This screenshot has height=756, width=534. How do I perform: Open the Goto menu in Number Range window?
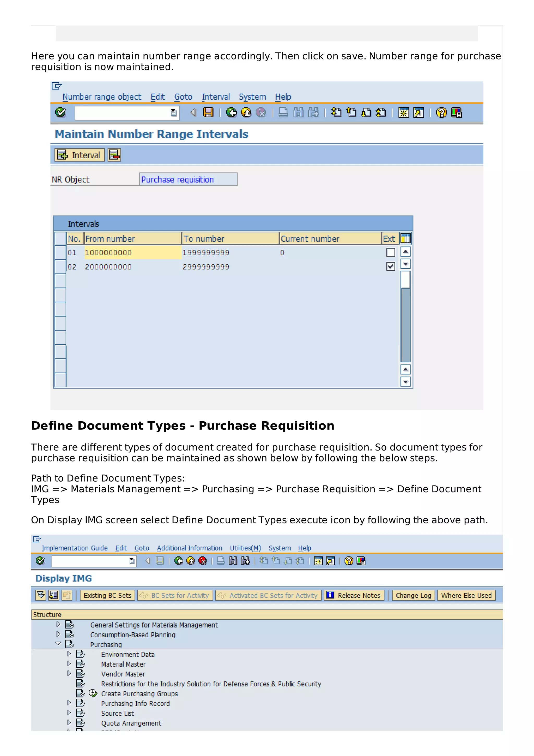pos(183,97)
